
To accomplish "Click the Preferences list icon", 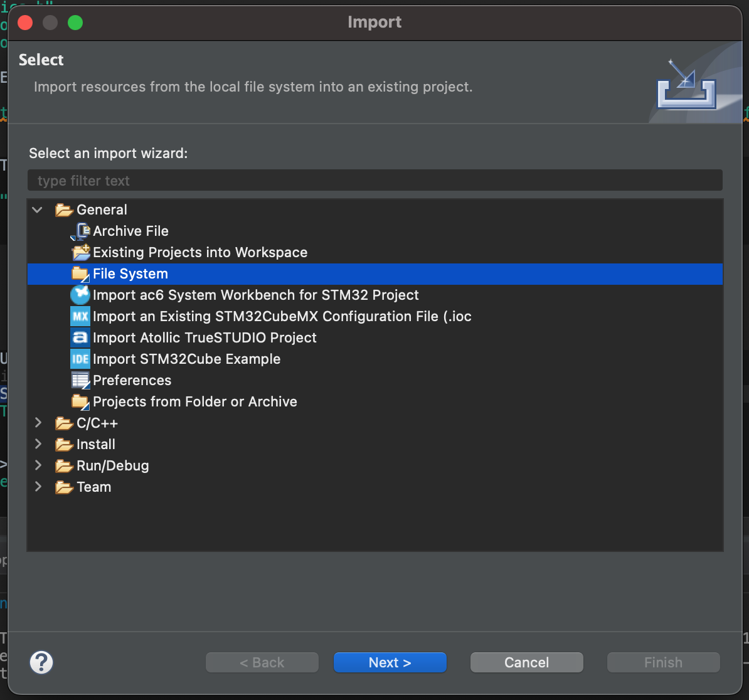I will tap(80, 381).
